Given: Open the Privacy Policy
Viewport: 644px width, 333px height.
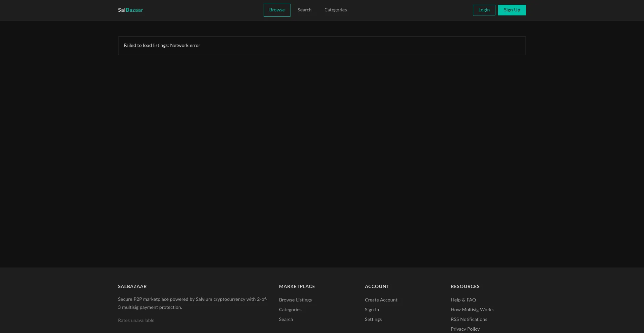Looking at the screenshot, I should point(465,329).
